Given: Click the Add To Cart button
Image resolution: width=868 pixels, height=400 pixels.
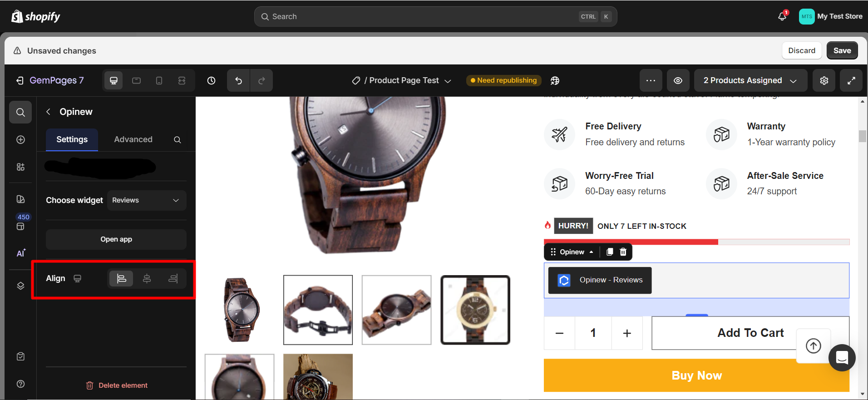Looking at the screenshot, I should 750,333.
